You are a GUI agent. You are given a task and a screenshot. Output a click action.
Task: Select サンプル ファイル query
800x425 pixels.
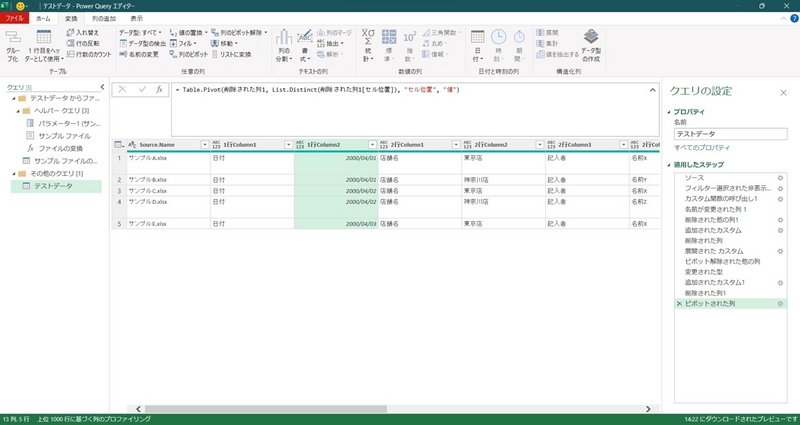click(64, 136)
